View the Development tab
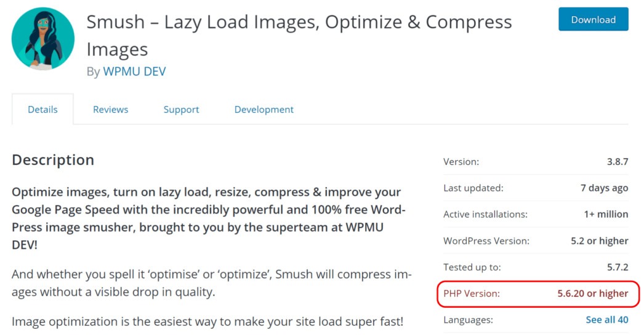 [264, 110]
